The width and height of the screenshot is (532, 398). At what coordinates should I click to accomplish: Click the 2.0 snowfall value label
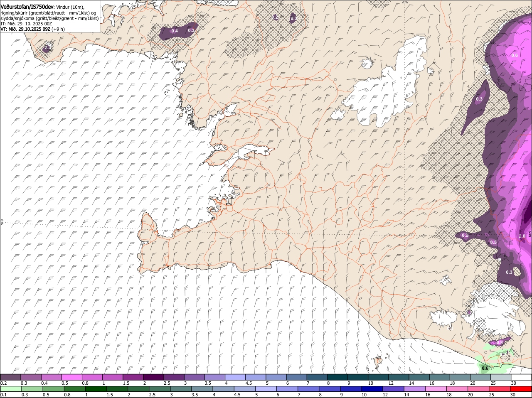pyautogui.click(x=522, y=236)
